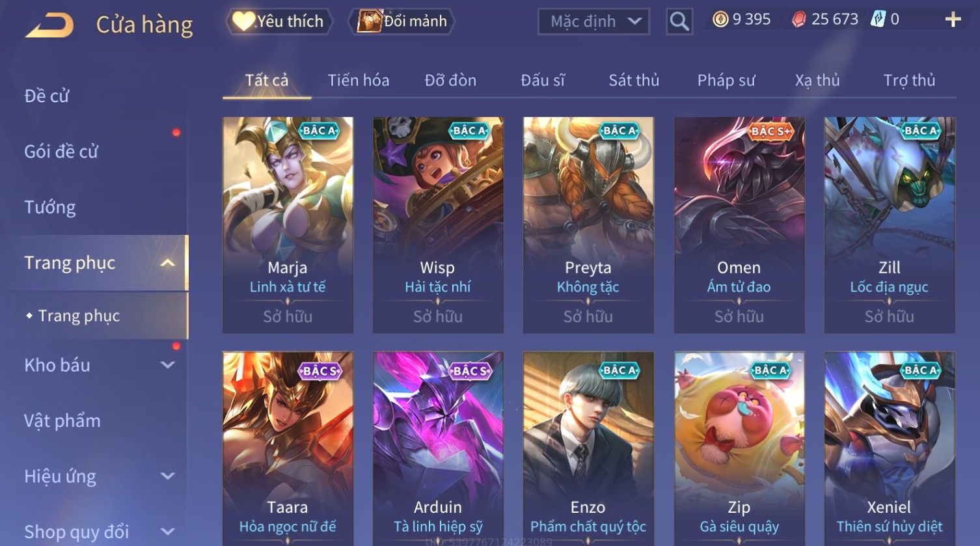Switch to the Pháp sư tab
Screen dimensions: 980x546
tap(726, 80)
